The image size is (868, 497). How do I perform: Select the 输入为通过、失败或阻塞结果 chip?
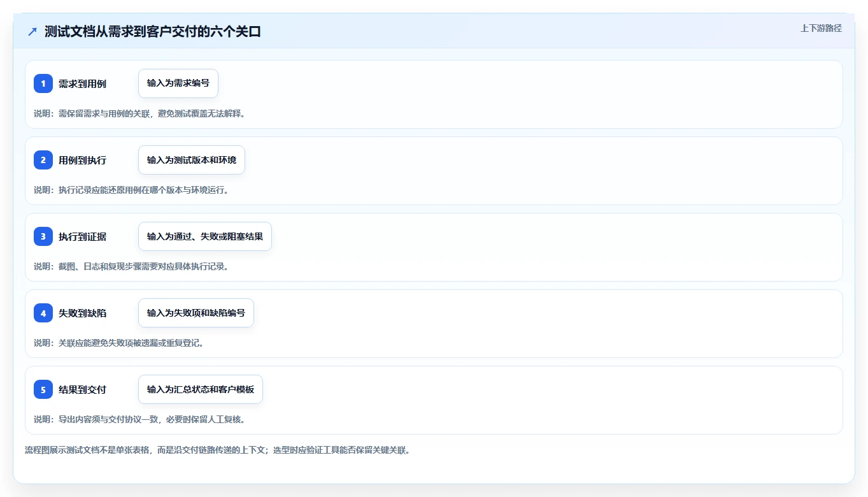(x=205, y=236)
